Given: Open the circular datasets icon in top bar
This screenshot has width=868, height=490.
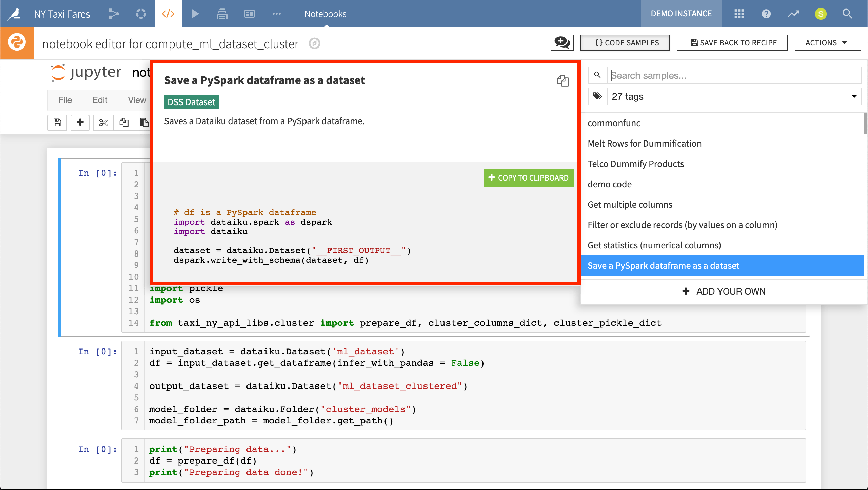Looking at the screenshot, I should (141, 14).
